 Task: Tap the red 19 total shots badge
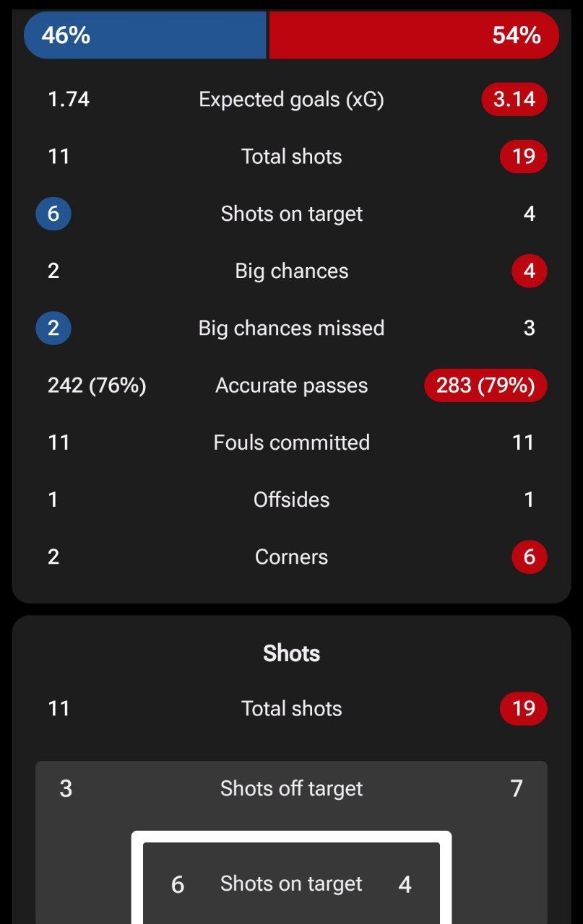(x=524, y=157)
